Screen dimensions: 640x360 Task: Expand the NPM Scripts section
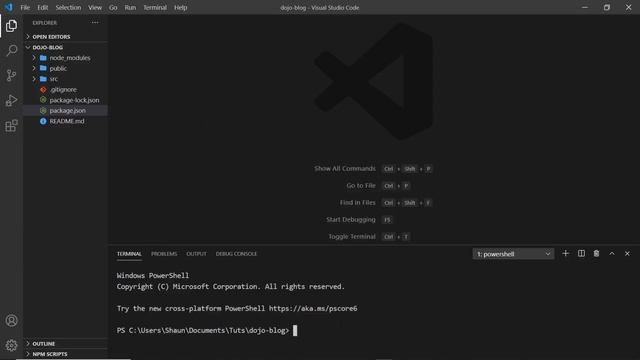click(x=65, y=354)
